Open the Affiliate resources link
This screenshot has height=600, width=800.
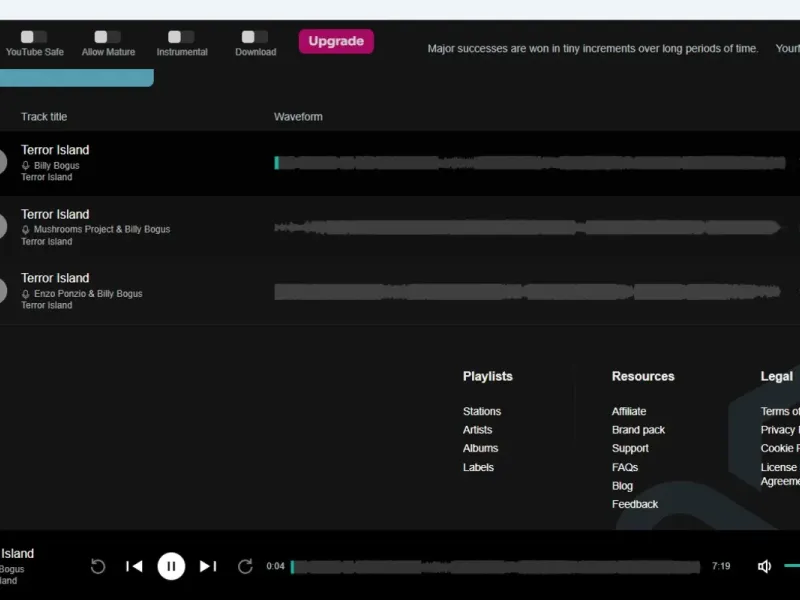pos(629,411)
